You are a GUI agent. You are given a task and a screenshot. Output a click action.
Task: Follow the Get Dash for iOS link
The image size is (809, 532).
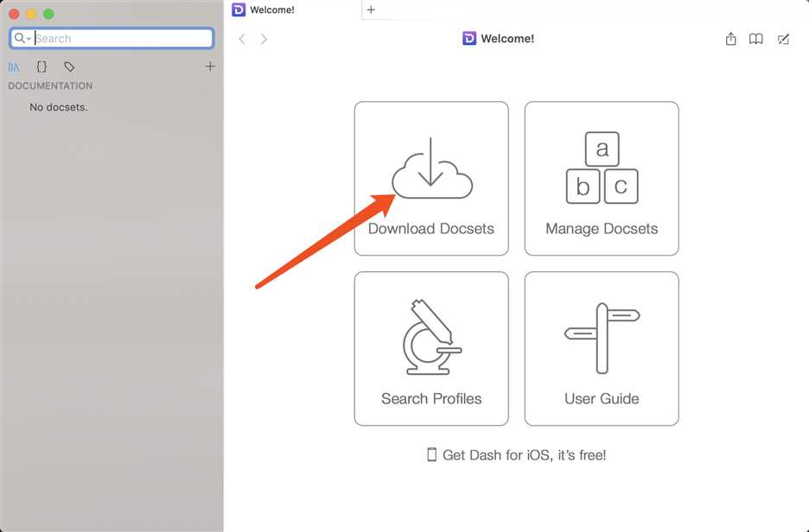tap(517, 454)
